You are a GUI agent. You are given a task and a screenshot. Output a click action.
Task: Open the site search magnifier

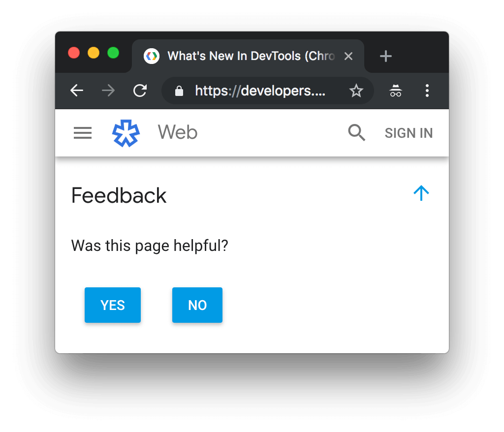[x=357, y=132]
